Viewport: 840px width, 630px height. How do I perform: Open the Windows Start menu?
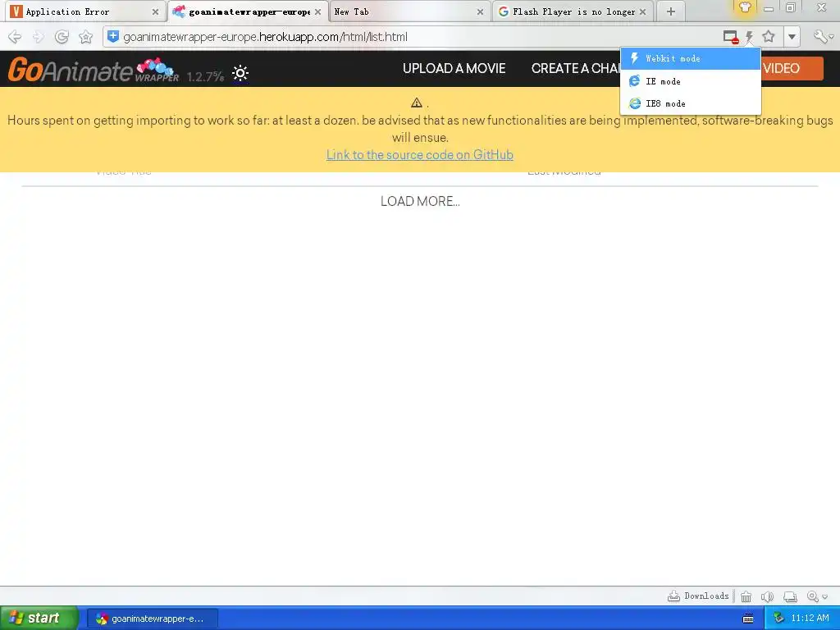click(39, 619)
